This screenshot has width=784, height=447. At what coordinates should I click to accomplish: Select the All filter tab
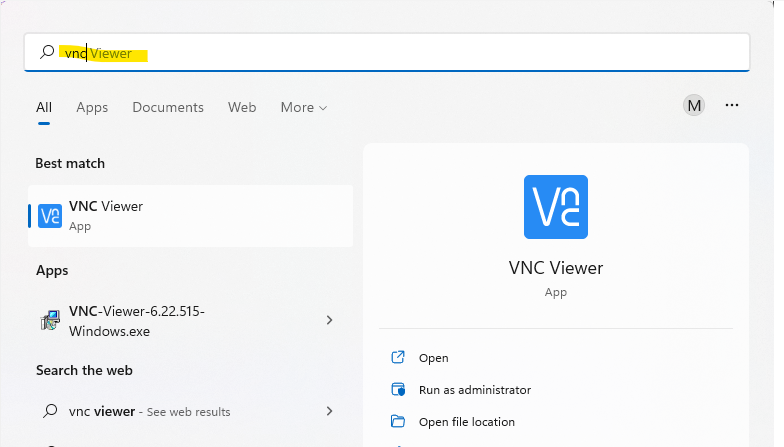pos(44,107)
